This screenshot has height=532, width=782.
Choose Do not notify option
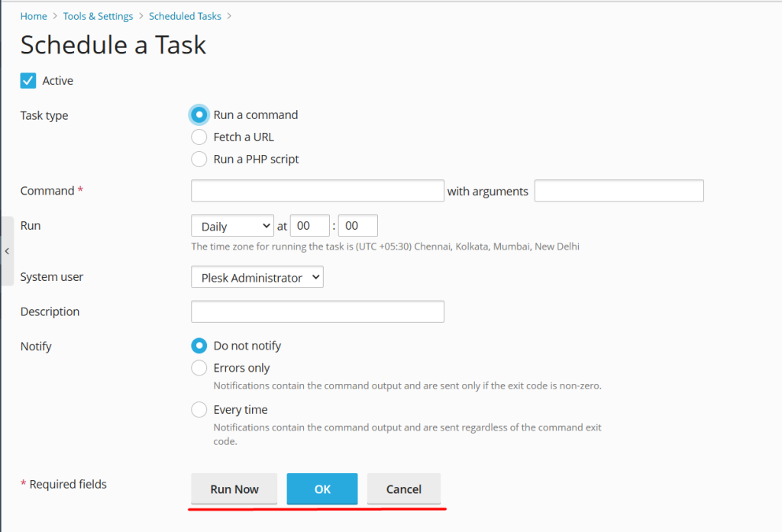coord(199,346)
